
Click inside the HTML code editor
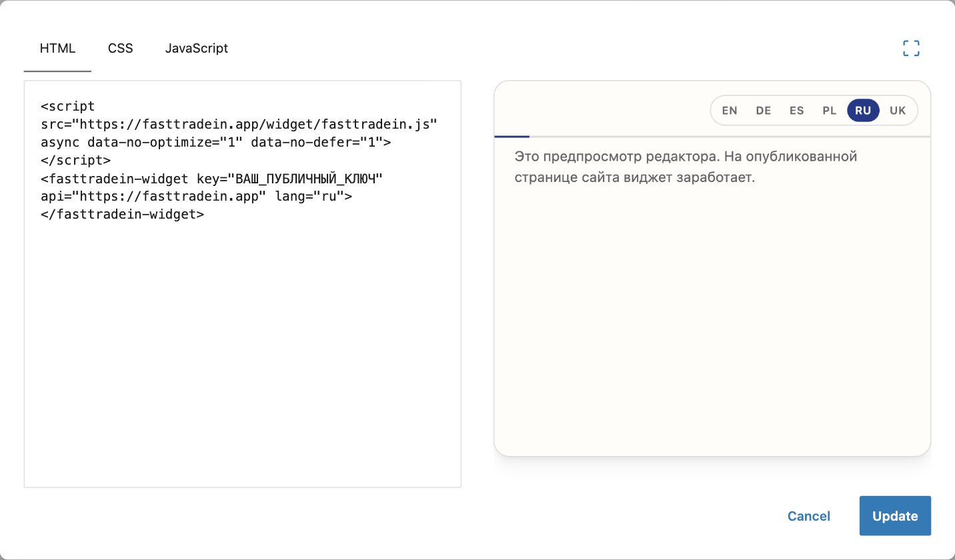(x=243, y=284)
